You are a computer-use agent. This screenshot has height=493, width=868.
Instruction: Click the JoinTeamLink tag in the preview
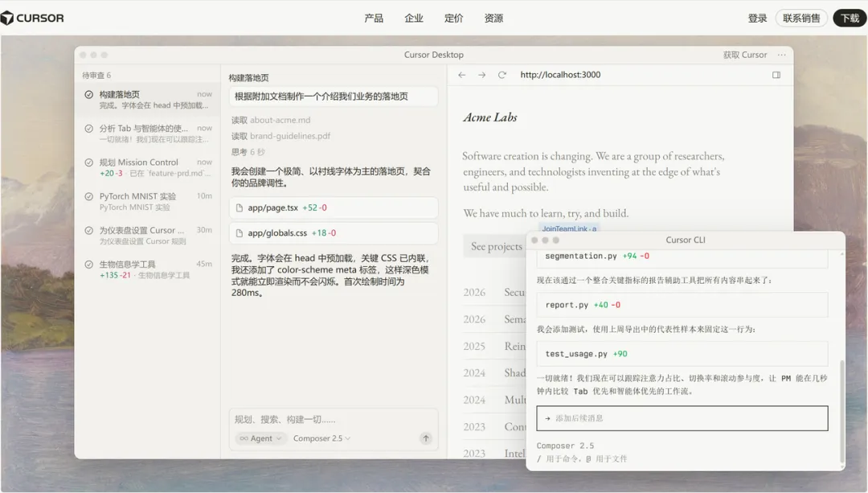click(569, 228)
